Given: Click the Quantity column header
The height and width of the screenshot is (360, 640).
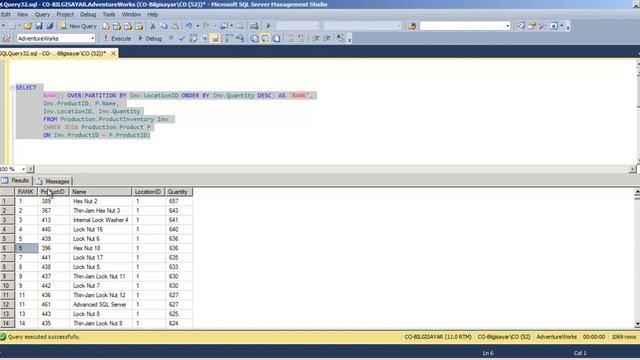Looking at the screenshot, I should click(179, 192).
